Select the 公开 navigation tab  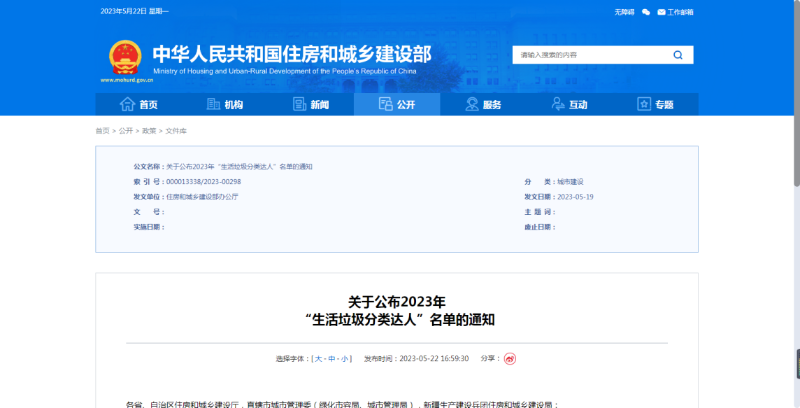[x=397, y=105]
